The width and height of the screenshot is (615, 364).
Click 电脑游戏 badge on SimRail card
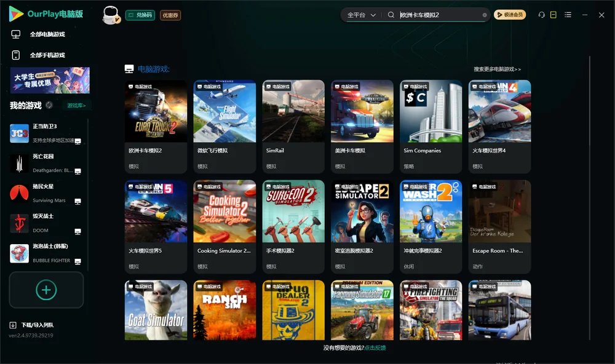(x=277, y=86)
